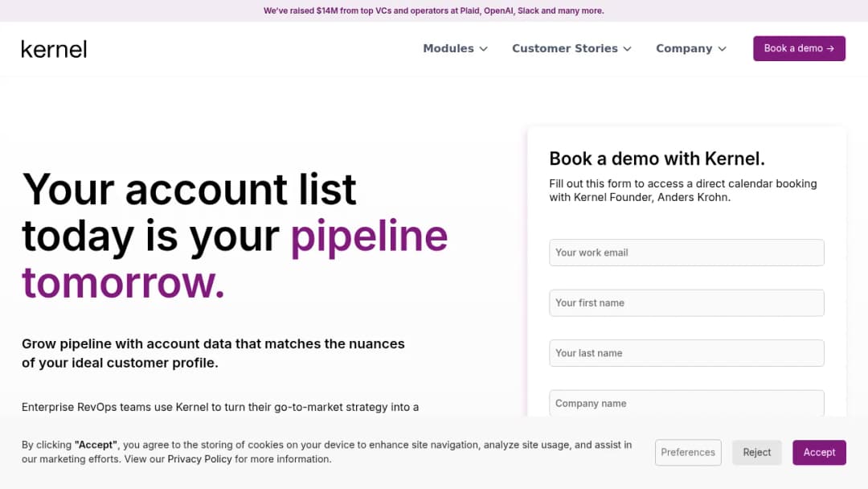Screen dimensions: 868x489
Task: Reject the cookies
Action: point(757,453)
